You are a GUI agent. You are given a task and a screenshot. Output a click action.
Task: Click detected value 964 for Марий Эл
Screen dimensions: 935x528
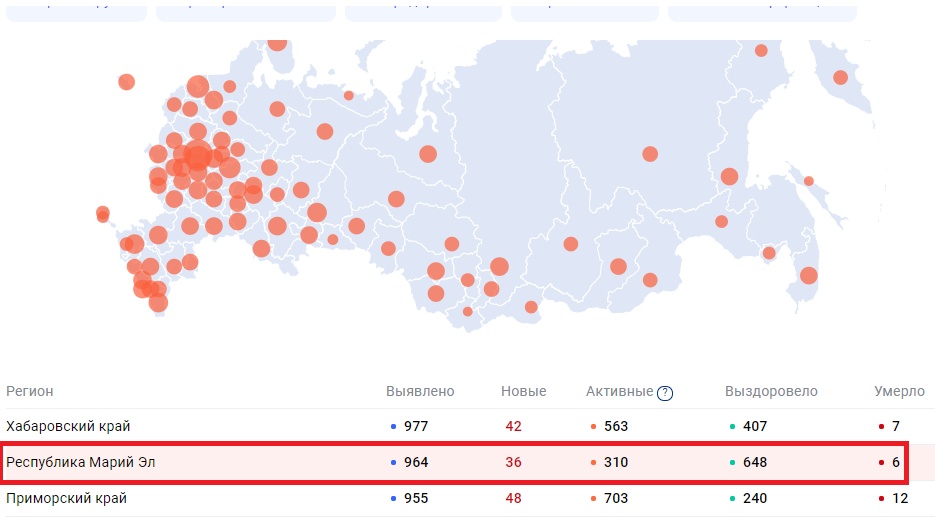tap(415, 463)
